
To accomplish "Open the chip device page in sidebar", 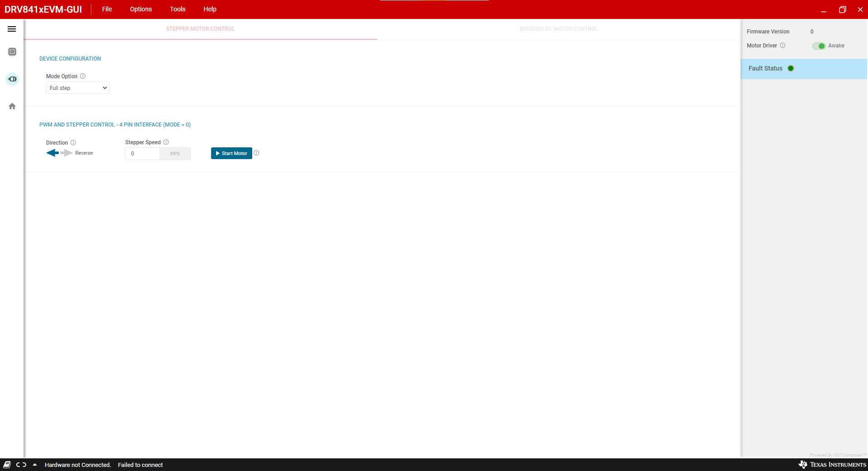I will click(x=12, y=52).
